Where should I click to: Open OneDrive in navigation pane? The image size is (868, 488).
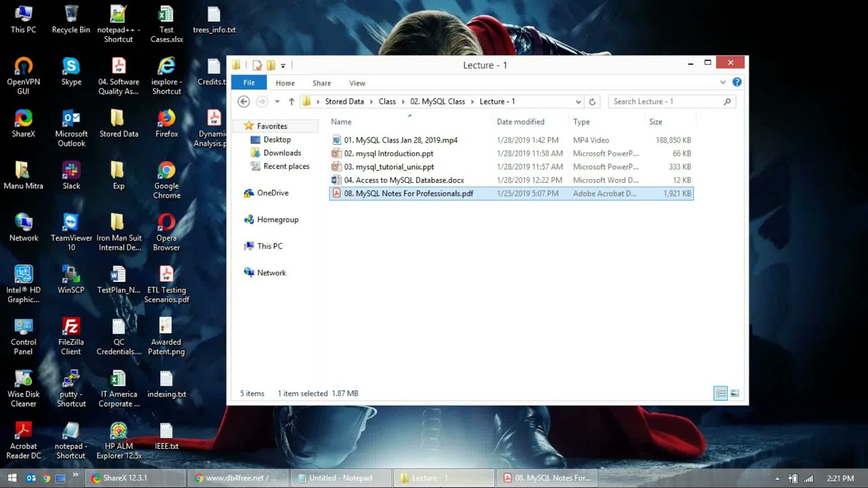pyautogui.click(x=272, y=193)
